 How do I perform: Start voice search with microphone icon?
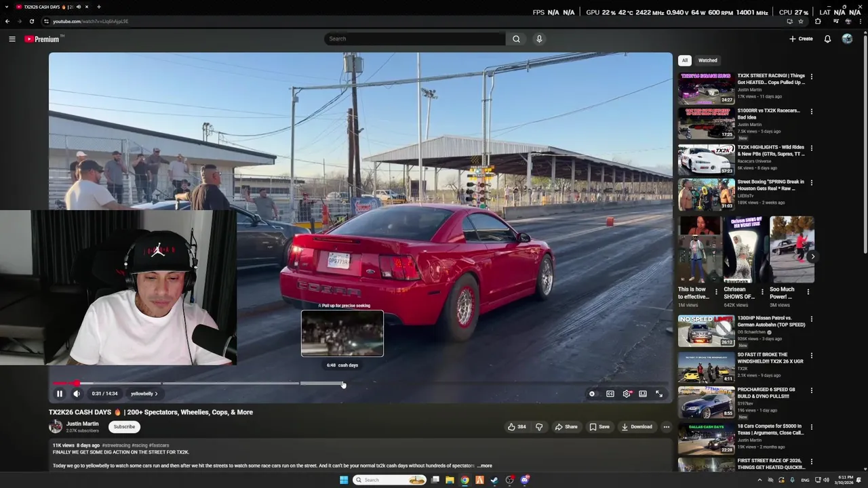point(539,39)
